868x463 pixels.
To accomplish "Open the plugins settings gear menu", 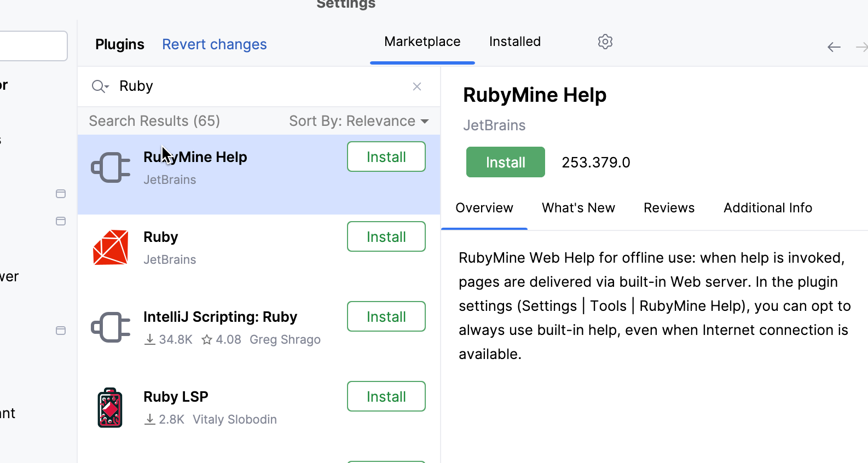I will coord(605,42).
